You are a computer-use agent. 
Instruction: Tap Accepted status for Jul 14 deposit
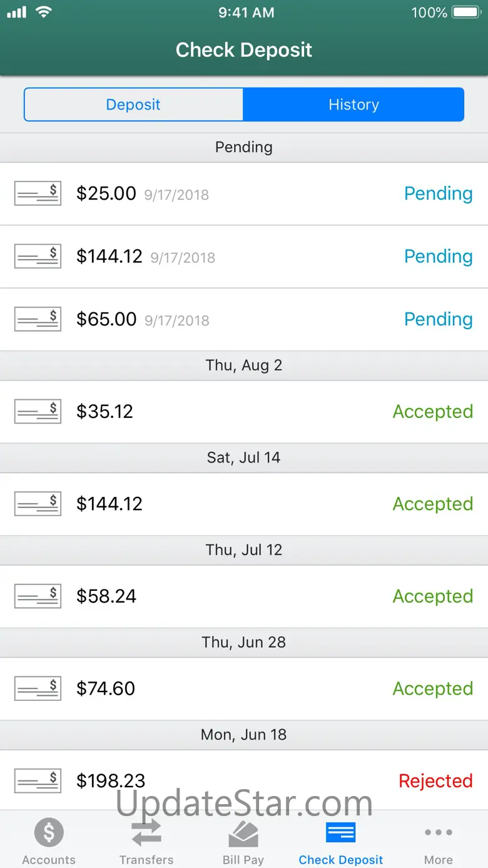pos(432,504)
